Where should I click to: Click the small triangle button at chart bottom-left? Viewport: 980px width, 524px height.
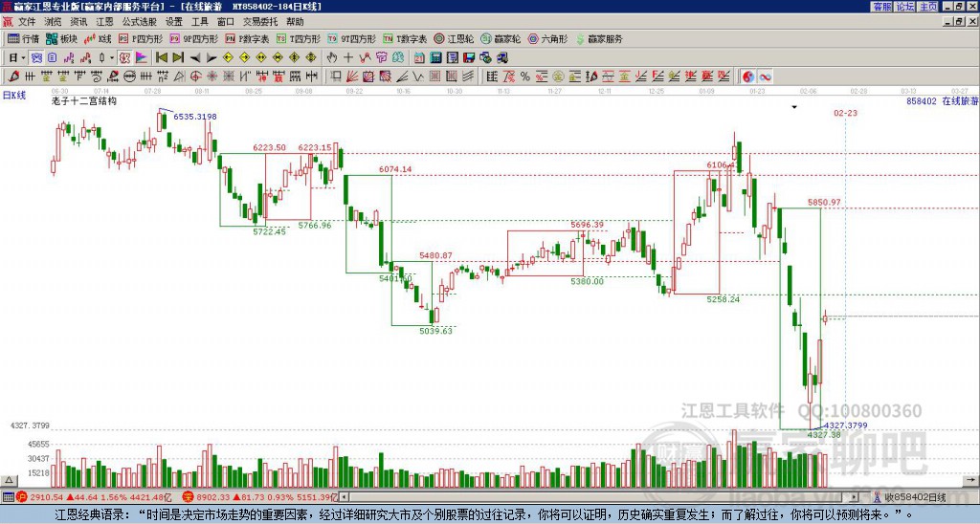point(9,480)
